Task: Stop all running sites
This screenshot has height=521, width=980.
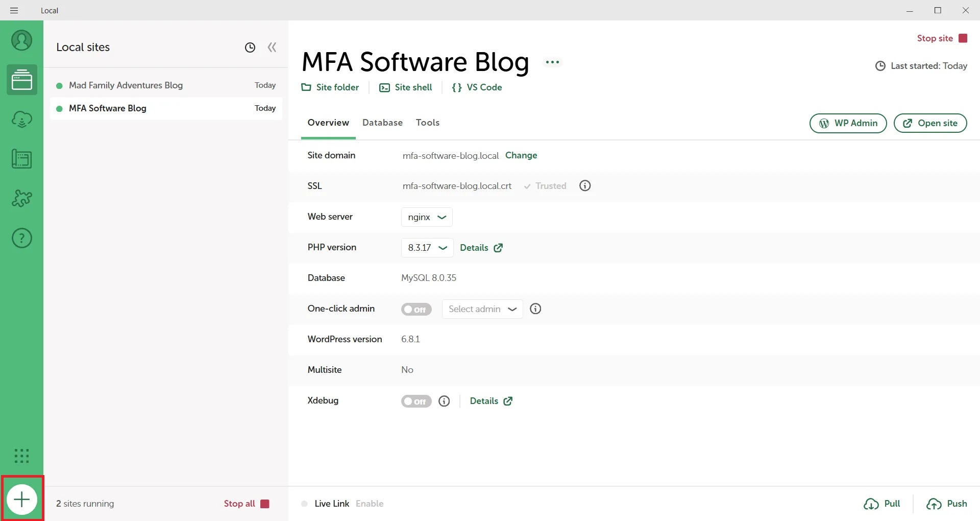Action: (x=247, y=504)
